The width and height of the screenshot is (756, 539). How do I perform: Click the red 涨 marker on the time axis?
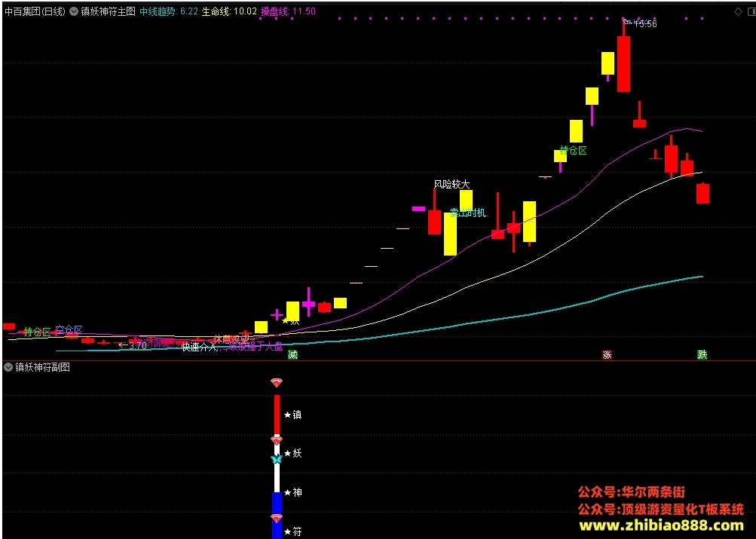(607, 355)
